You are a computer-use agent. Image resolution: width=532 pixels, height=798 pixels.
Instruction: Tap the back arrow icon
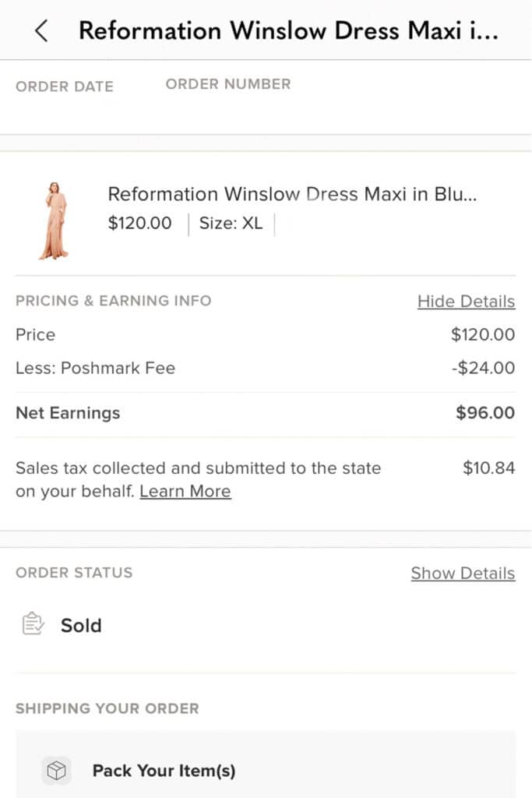42,30
